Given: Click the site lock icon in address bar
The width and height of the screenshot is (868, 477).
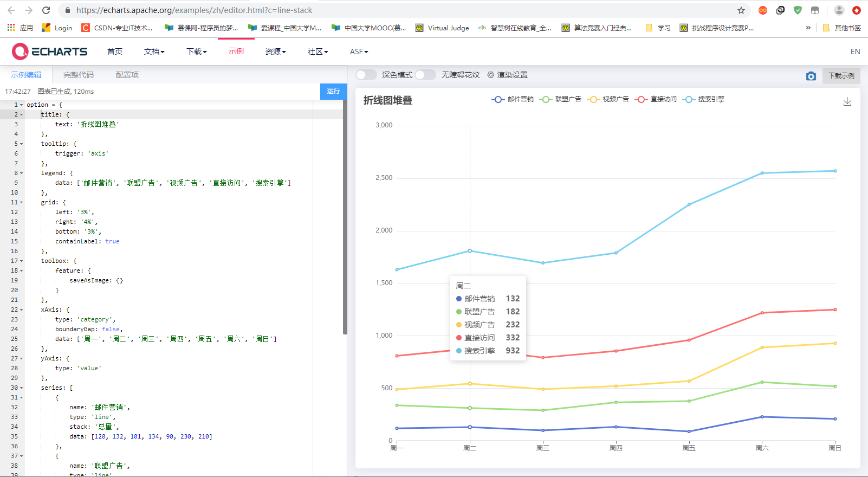Looking at the screenshot, I should tap(67, 10).
